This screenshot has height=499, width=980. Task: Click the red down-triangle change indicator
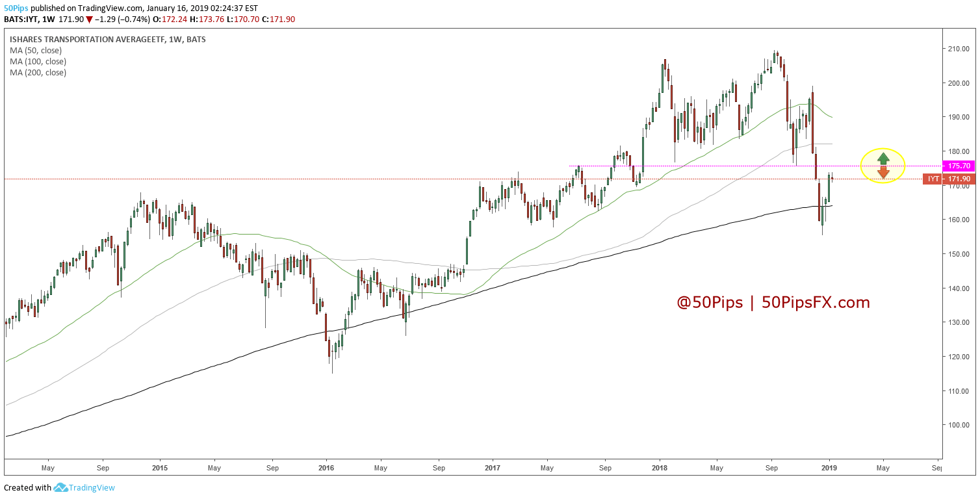click(x=89, y=19)
